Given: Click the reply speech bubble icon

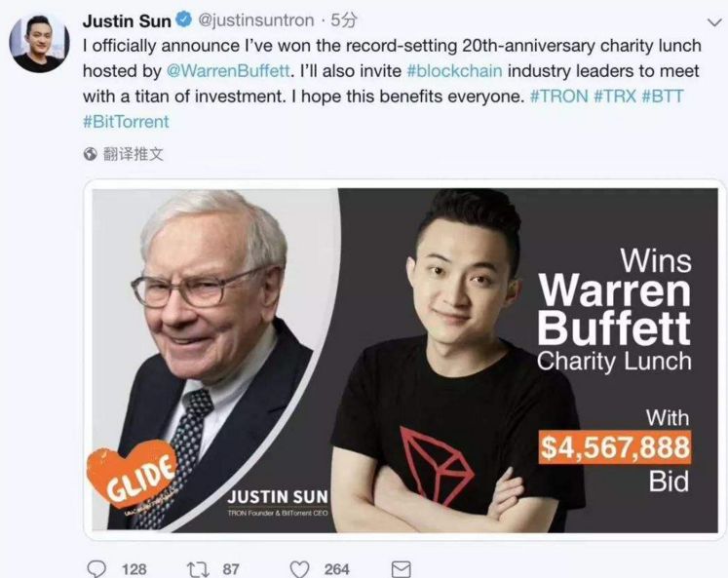Looking at the screenshot, I should tap(96, 568).
